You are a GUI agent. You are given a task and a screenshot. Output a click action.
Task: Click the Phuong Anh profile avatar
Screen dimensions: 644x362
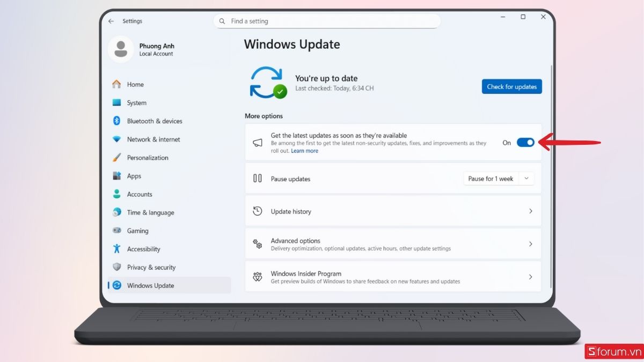click(x=121, y=49)
